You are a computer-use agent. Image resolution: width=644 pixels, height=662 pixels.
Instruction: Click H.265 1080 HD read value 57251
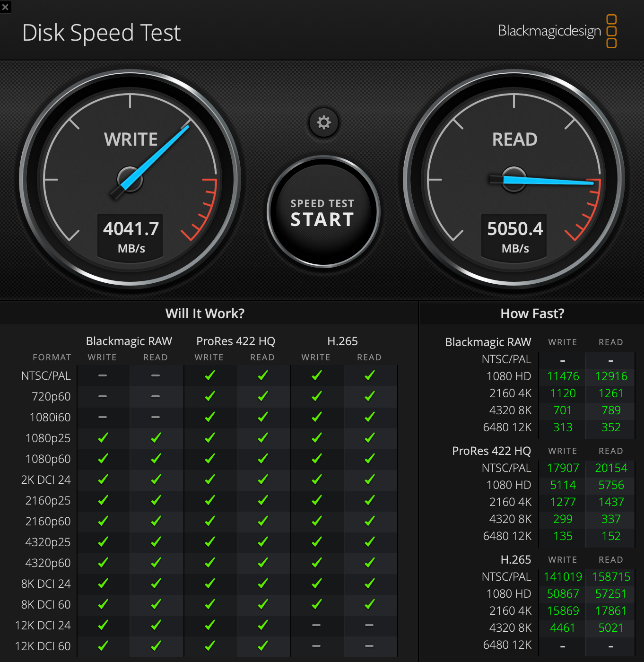(611, 594)
